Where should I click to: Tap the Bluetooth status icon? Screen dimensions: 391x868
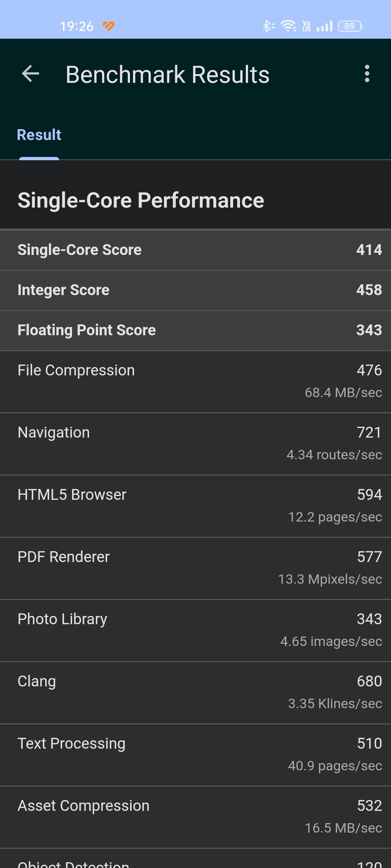point(268,26)
